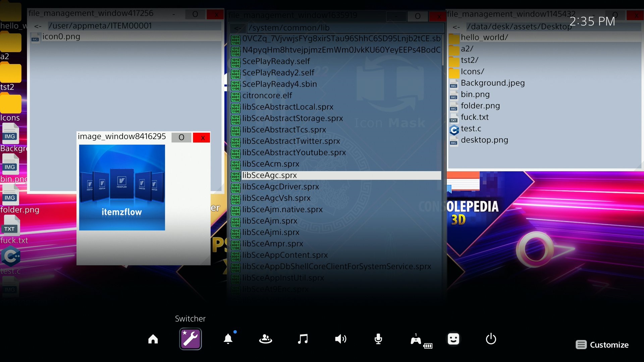Open the profile smiley face icon
The image size is (644, 362).
click(453, 339)
